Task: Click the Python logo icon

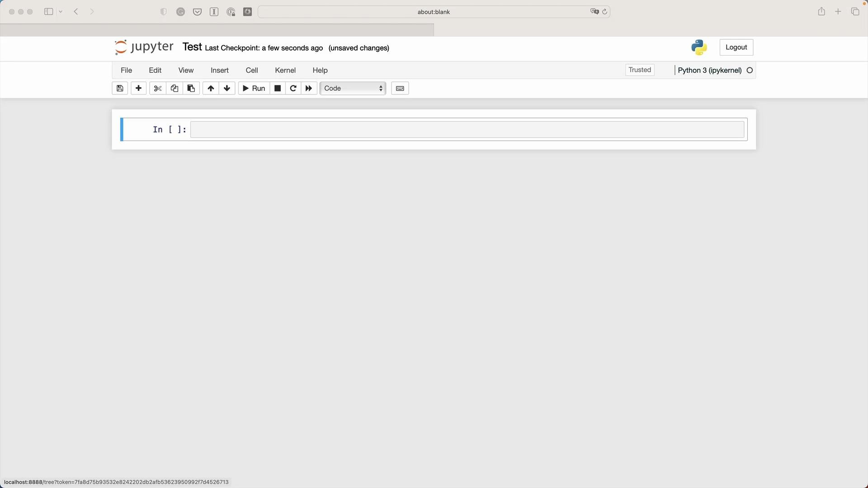Action: tap(699, 47)
